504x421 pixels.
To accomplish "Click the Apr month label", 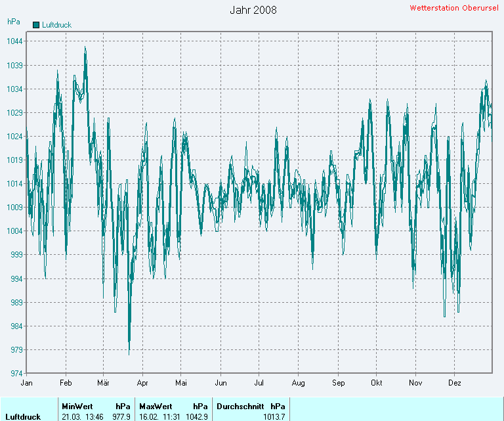I will pos(142,383).
